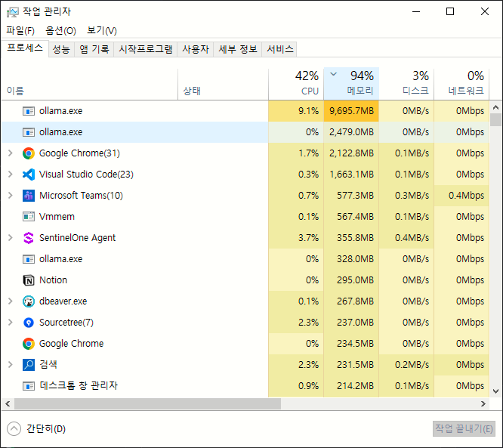
Task: Click the 검색 magnifier icon
Action: [x=29, y=365]
